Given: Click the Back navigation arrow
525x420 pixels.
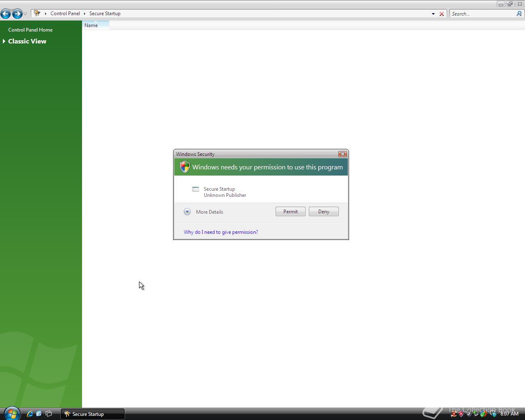Looking at the screenshot, I should [x=6, y=14].
